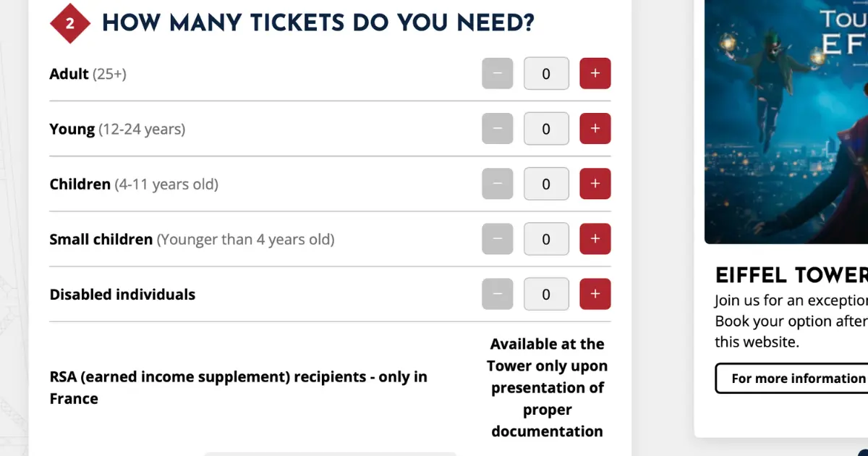Click the Eiffel Tower promo heading
The width and height of the screenshot is (868, 456).
pyautogui.click(x=791, y=276)
